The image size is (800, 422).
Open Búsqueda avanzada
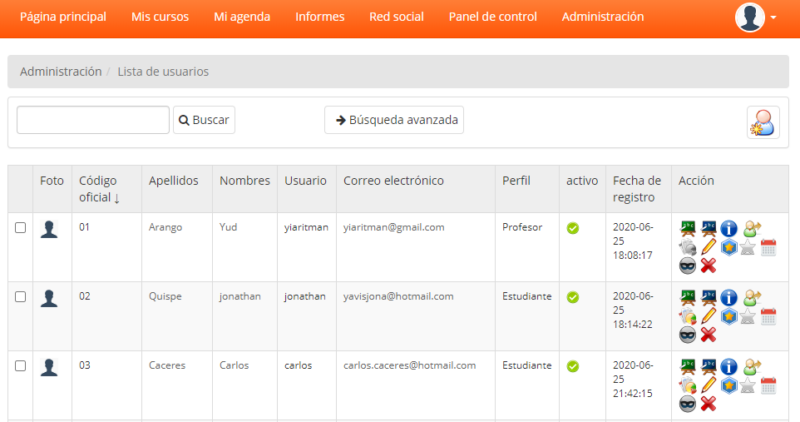[x=394, y=120]
